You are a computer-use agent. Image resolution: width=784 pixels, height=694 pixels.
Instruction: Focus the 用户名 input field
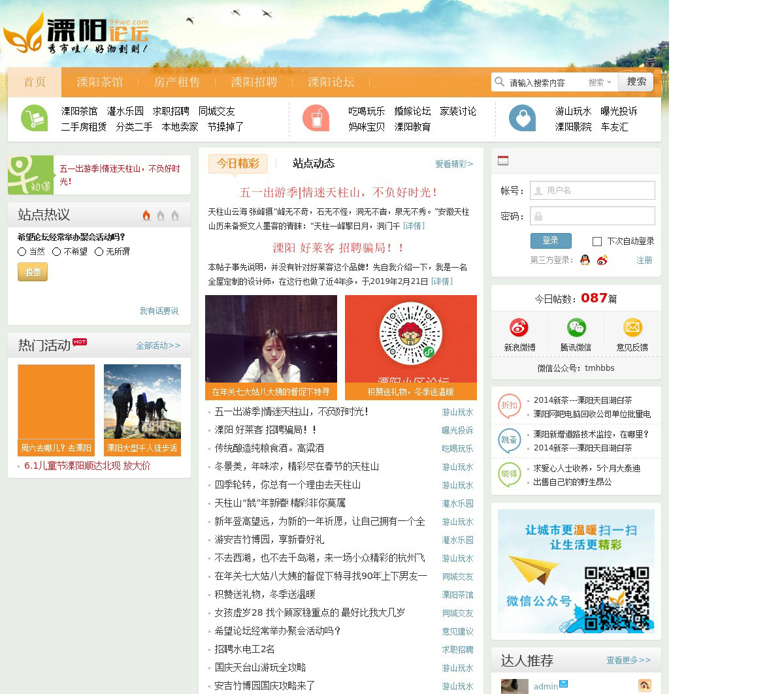pos(593,190)
